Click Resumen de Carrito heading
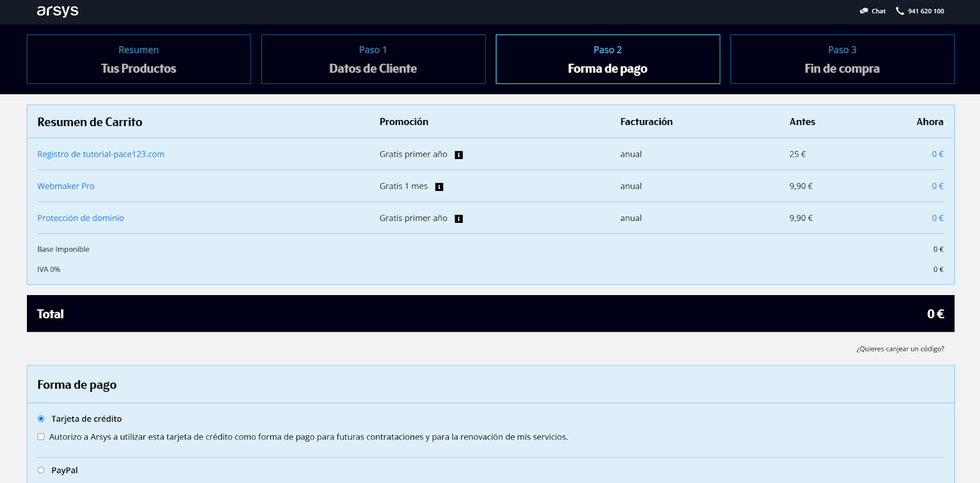The height and width of the screenshot is (483, 980). tap(90, 122)
